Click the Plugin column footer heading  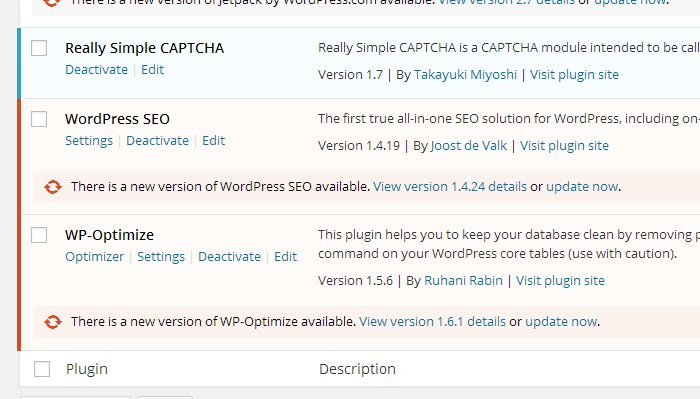click(x=87, y=369)
